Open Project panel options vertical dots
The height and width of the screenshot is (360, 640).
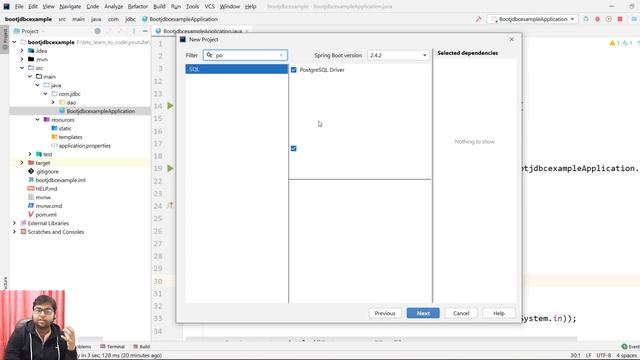point(133,31)
